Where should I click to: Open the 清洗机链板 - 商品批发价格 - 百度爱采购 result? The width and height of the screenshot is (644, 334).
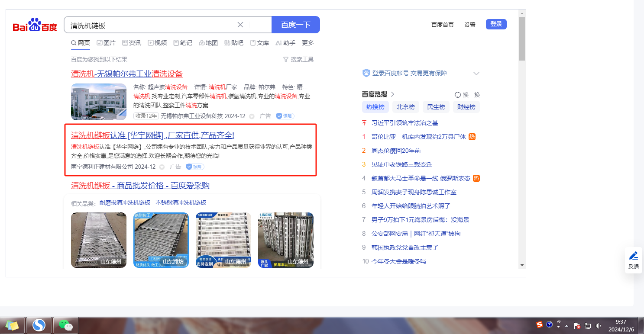click(x=140, y=186)
